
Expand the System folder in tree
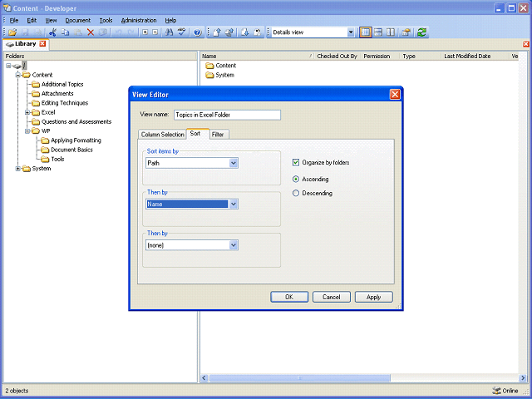click(18, 169)
